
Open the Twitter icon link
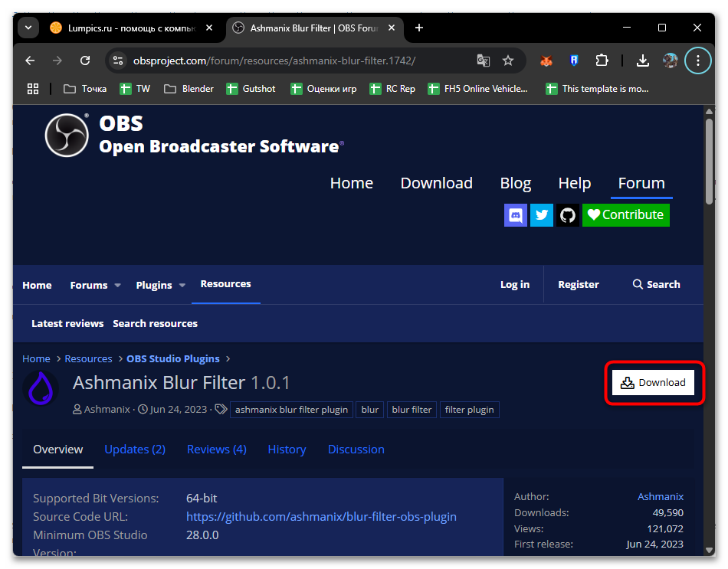point(542,215)
